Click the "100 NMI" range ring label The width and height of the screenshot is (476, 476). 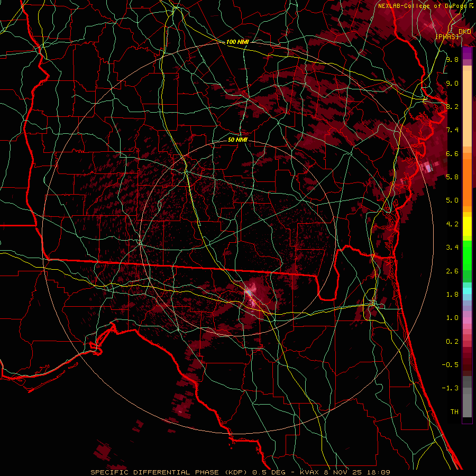(237, 42)
